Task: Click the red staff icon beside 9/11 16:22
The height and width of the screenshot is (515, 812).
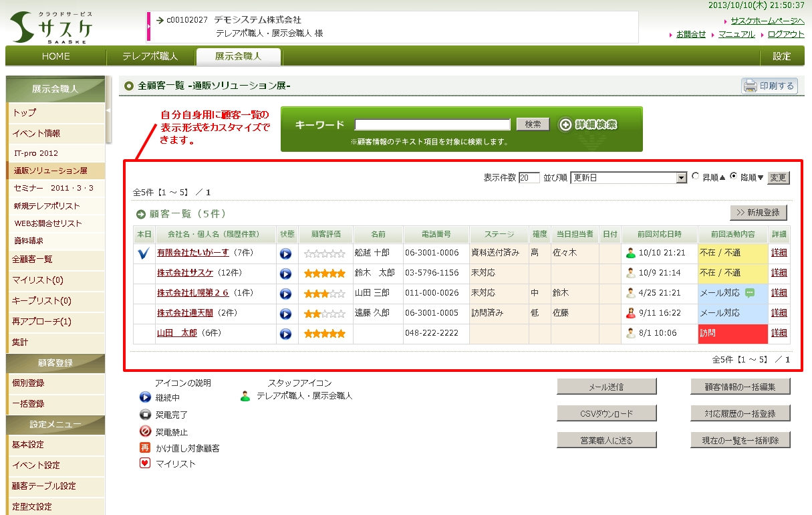Action: (630, 312)
